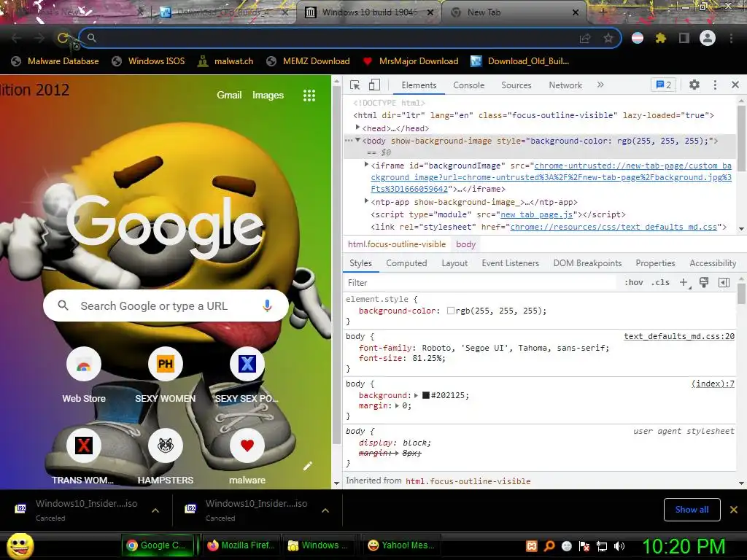Open the Google apps grid
This screenshot has height=560, width=747.
[309, 96]
